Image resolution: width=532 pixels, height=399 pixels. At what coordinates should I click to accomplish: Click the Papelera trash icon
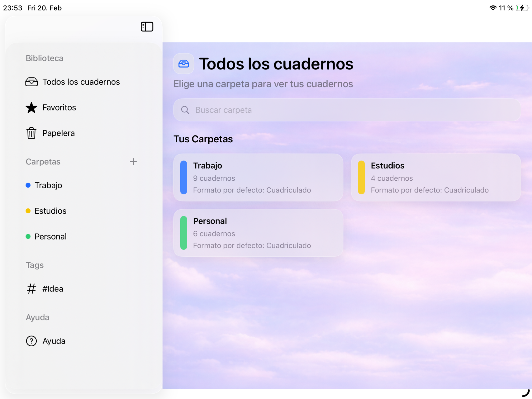(32, 133)
